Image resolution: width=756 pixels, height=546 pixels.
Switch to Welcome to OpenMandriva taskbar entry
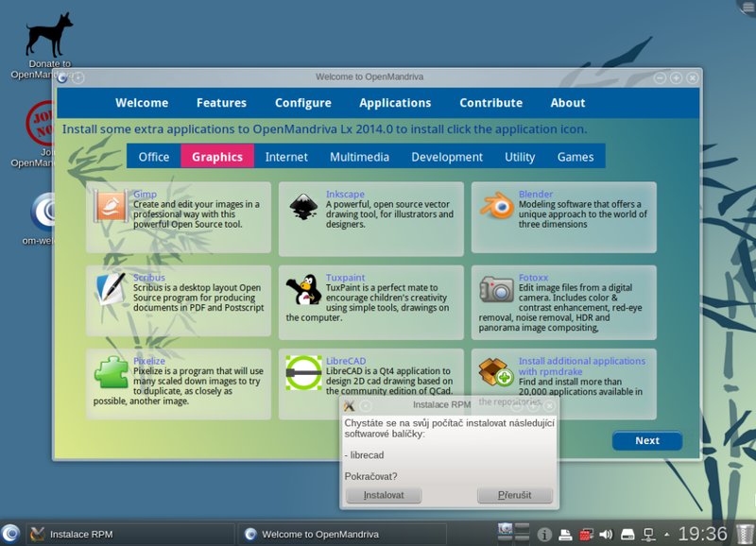coord(342,534)
